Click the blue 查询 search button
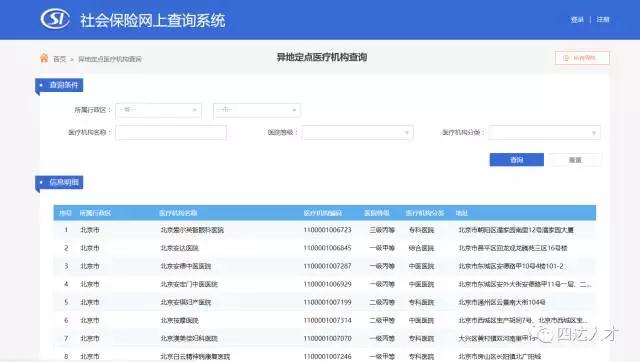Viewport: 640px width, 362px height. (517, 160)
